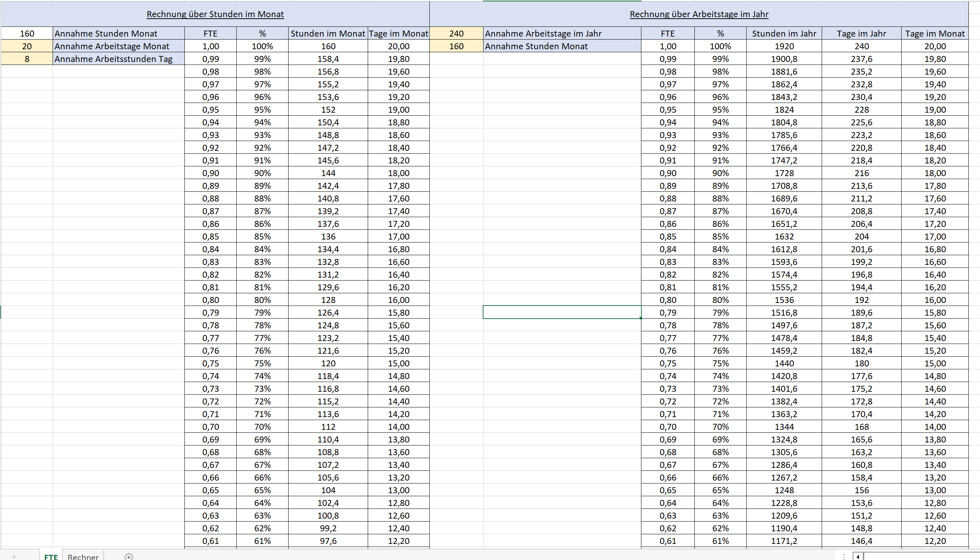Screen dimensions: 980x560
Task: Select cell 144 in Stunden im Monat
Action: (328, 173)
